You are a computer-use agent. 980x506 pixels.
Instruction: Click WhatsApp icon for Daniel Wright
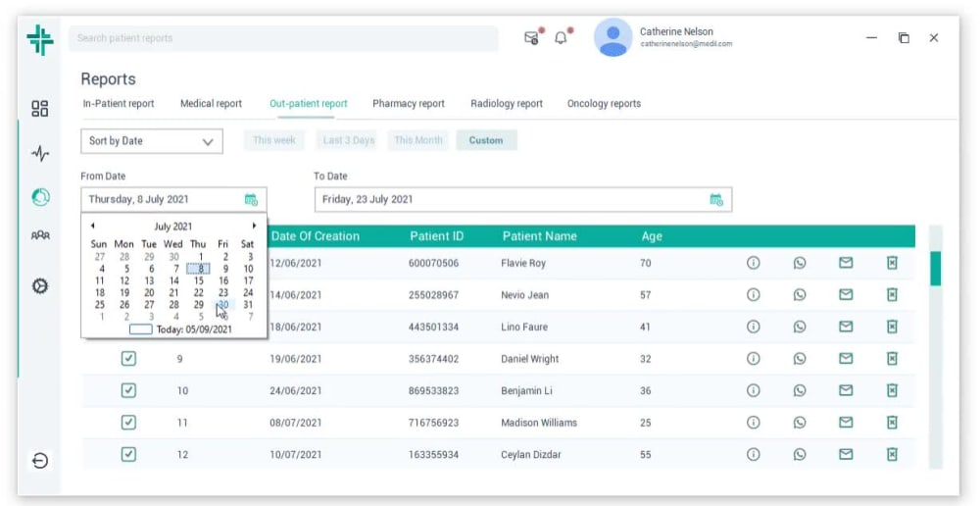800,358
